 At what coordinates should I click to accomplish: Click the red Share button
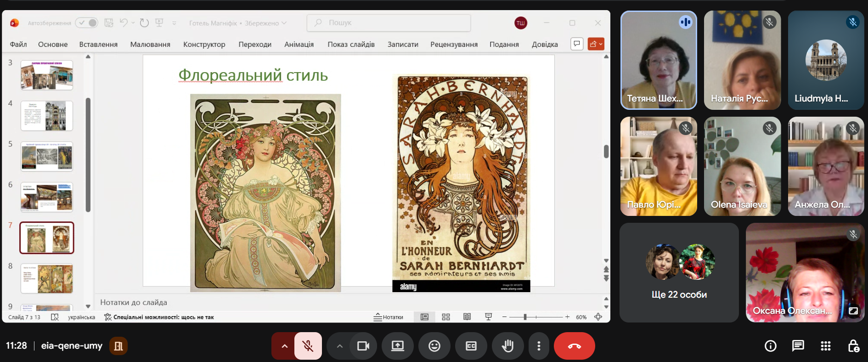[596, 44]
